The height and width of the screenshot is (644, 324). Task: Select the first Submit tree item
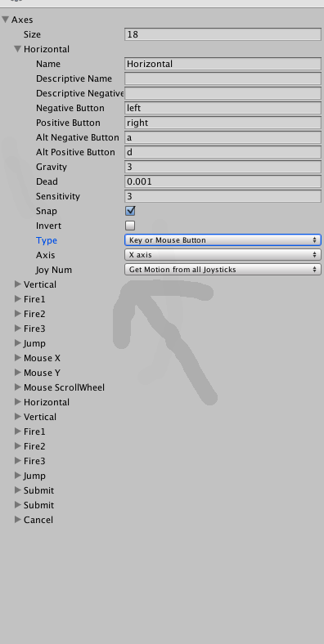point(38,490)
